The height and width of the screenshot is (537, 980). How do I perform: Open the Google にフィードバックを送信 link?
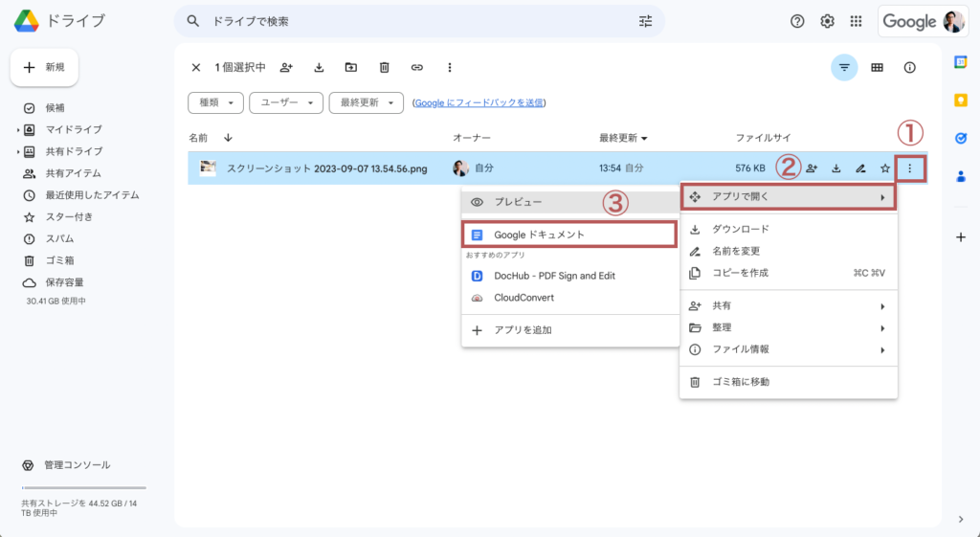click(x=479, y=103)
